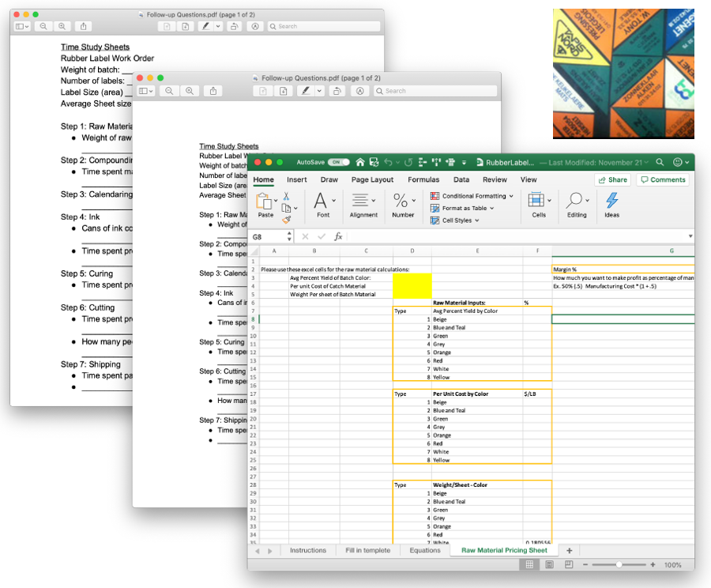Open the Formulas ribbon tab
Viewport: 711px width, 588px height.
(423, 180)
